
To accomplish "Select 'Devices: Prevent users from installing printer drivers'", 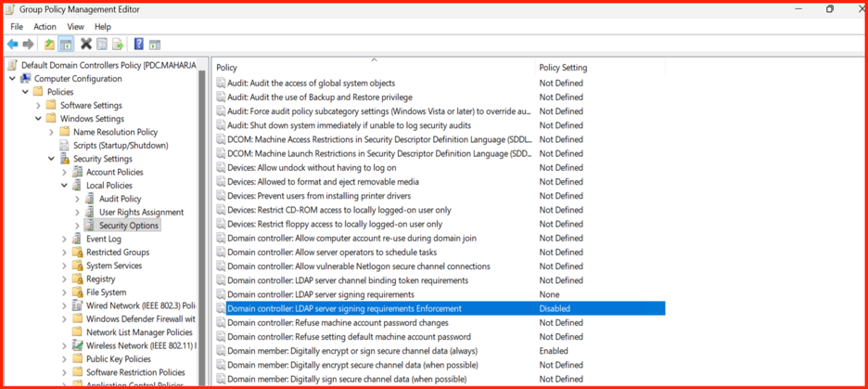I will (319, 196).
